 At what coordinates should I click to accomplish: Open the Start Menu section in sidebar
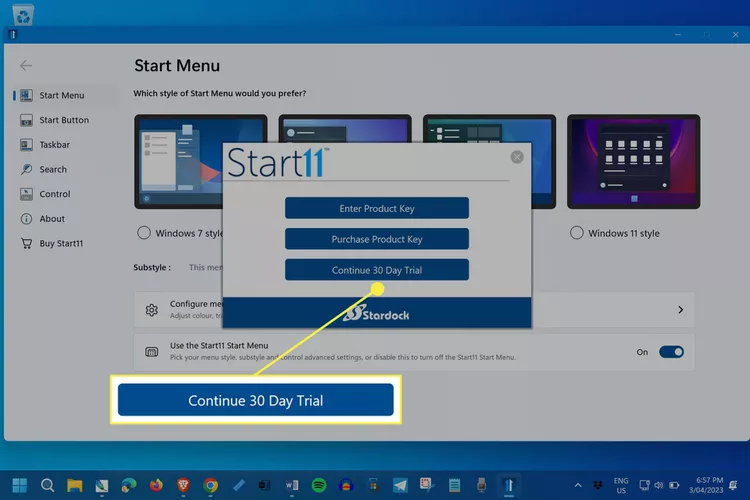pyautogui.click(x=66, y=95)
